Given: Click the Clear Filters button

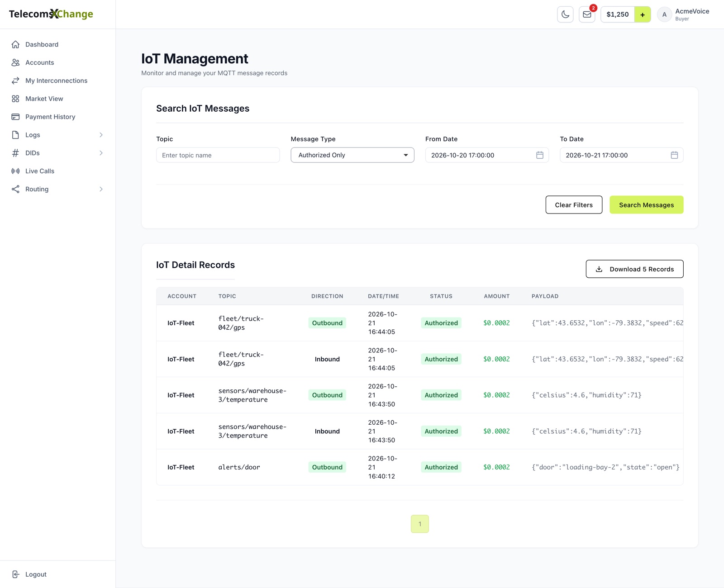Looking at the screenshot, I should click(x=574, y=205).
